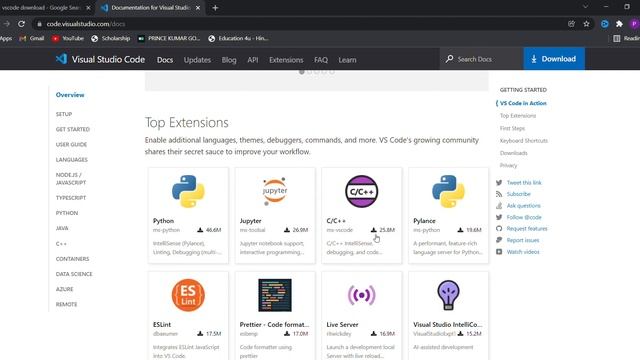This screenshot has width=640, height=360.
Task: Expand the PYTHON sidebar section
Action: (67, 213)
